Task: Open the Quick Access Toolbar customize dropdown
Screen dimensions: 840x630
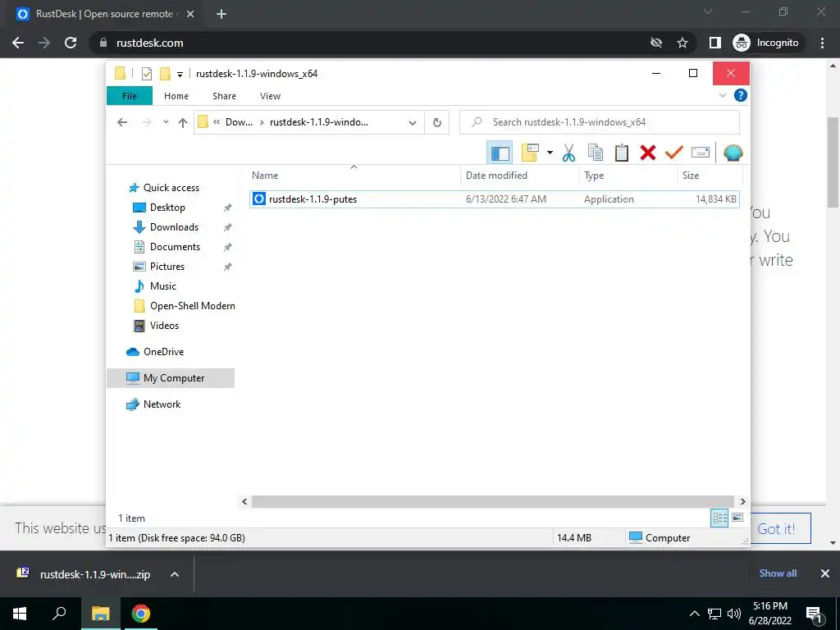Action: (x=180, y=74)
